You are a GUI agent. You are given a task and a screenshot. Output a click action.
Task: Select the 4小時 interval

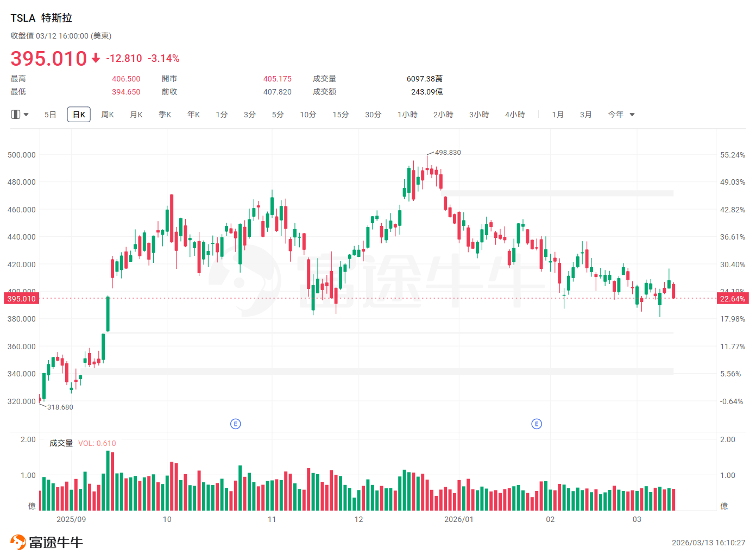click(x=515, y=115)
